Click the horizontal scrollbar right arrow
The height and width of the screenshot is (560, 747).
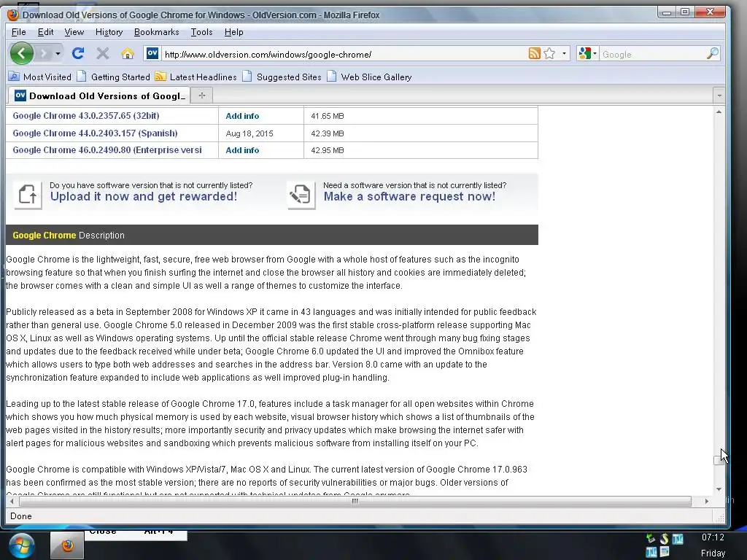point(706,501)
